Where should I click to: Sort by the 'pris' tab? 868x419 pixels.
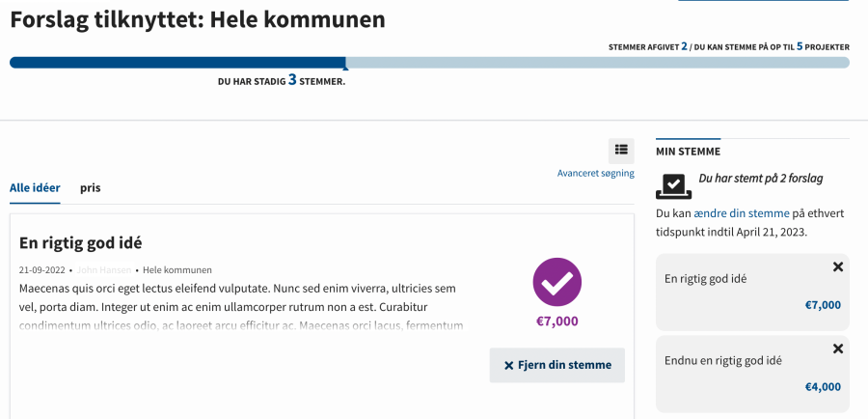coord(91,188)
